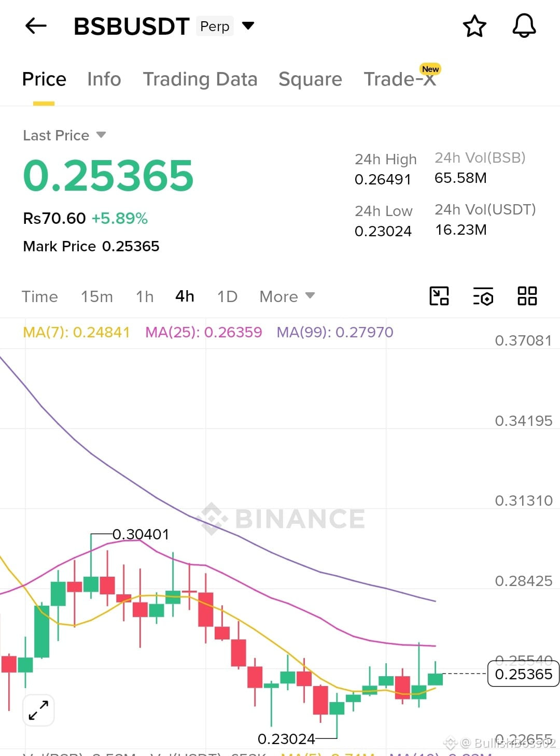Viewport: 560px width, 756px height.
Task: Switch to the Square tab
Action: (310, 79)
